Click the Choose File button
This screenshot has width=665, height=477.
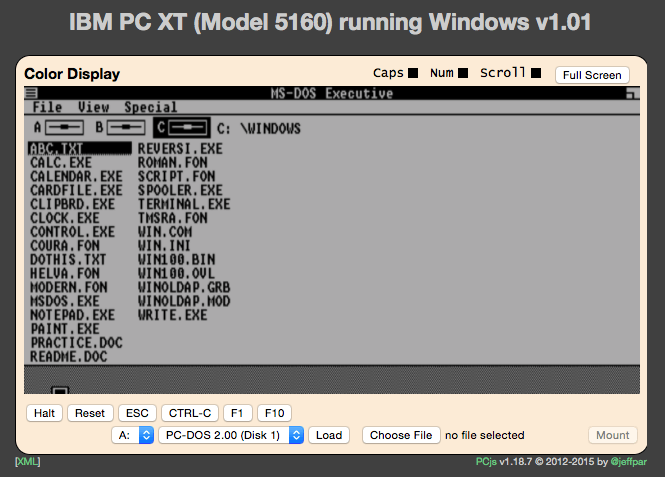[401, 435]
